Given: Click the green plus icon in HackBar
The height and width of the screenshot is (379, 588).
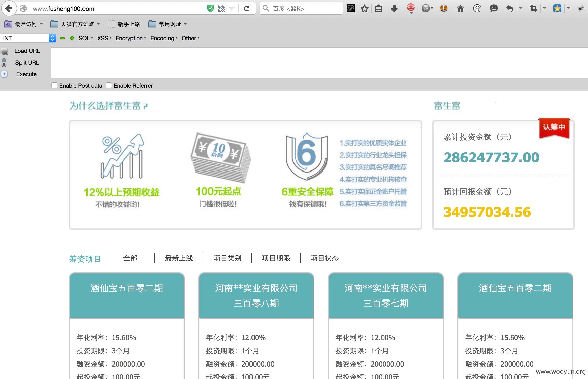Looking at the screenshot, I should (x=72, y=38).
